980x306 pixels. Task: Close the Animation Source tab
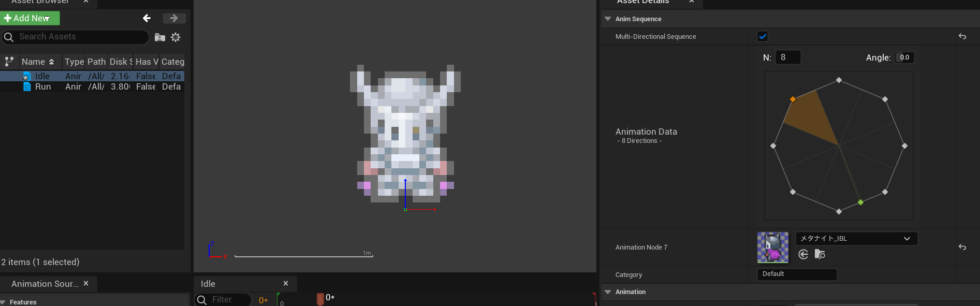pos(86,283)
